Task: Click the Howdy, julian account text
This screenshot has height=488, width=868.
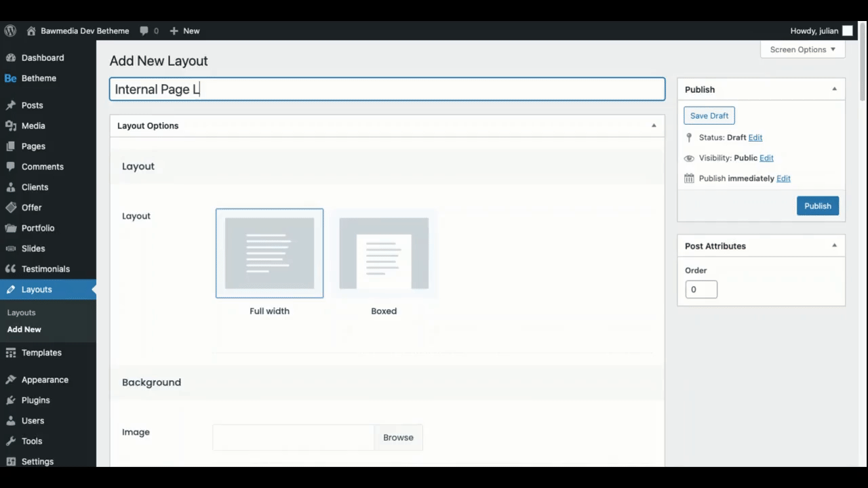Action: point(814,30)
